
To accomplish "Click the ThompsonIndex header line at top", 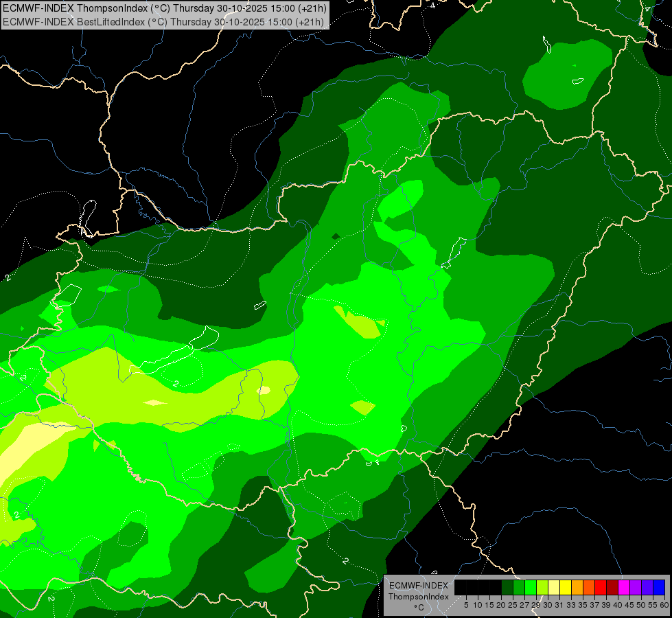I will [x=165, y=8].
